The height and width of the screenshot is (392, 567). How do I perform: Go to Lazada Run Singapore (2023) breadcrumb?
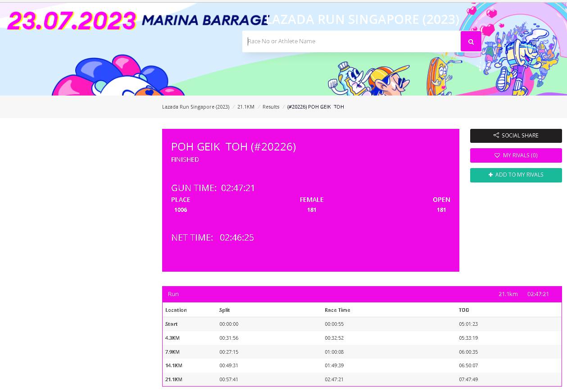pos(195,107)
